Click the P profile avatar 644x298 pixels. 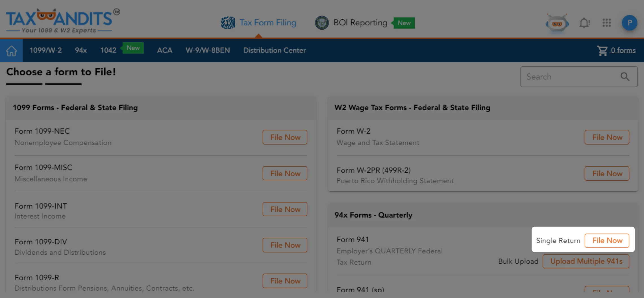click(x=629, y=23)
